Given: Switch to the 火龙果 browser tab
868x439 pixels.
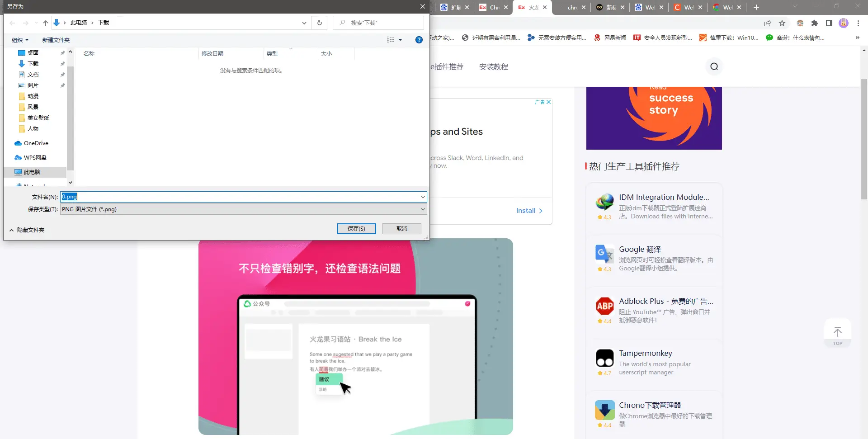Looking at the screenshot, I should [x=532, y=7].
